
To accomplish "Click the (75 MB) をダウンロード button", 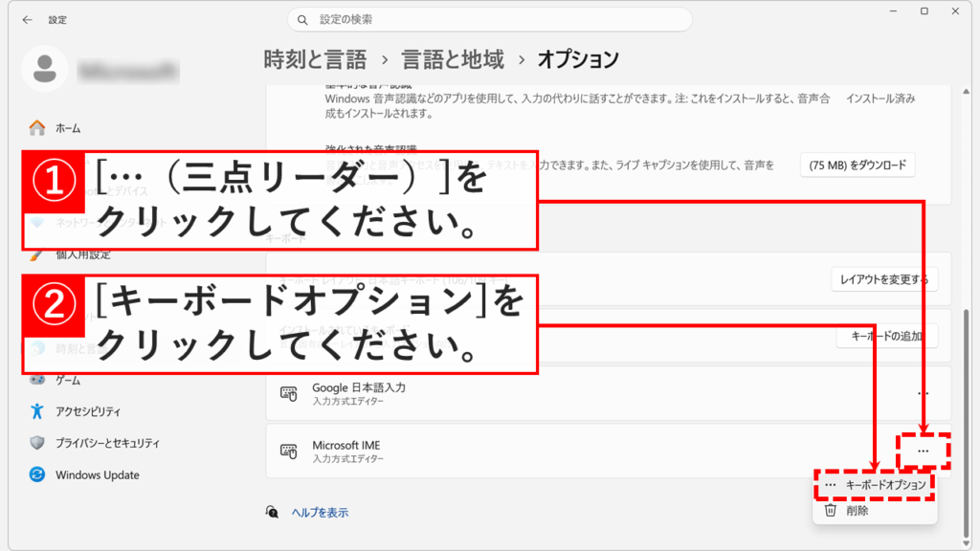I will pyautogui.click(x=857, y=165).
